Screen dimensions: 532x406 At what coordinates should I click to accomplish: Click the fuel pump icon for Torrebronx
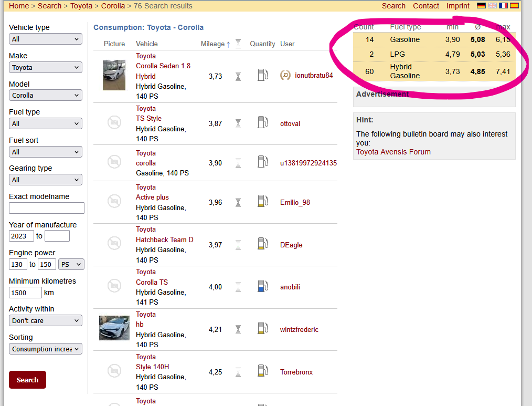point(263,371)
